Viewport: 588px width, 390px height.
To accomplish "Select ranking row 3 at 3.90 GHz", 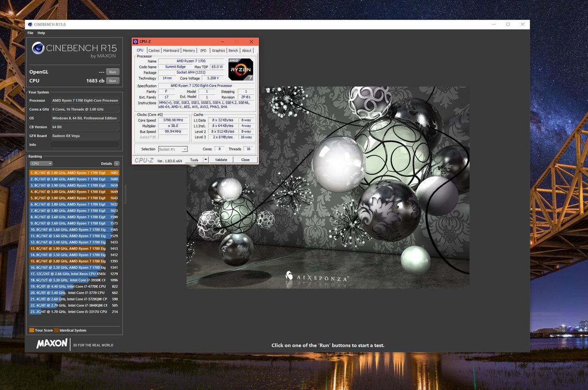I will [x=74, y=185].
